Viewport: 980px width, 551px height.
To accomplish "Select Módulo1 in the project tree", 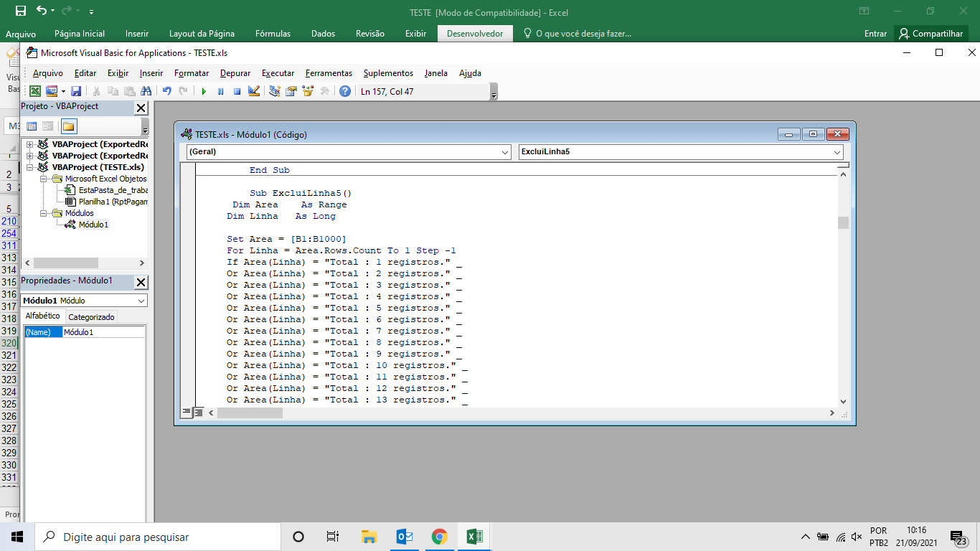I will tap(93, 225).
